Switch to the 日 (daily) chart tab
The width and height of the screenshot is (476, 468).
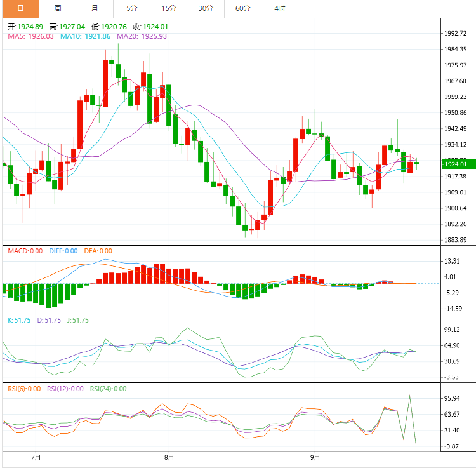tap(20, 8)
